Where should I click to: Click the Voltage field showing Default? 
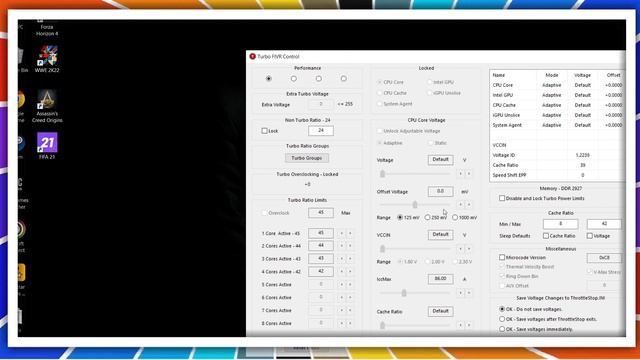click(x=440, y=160)
